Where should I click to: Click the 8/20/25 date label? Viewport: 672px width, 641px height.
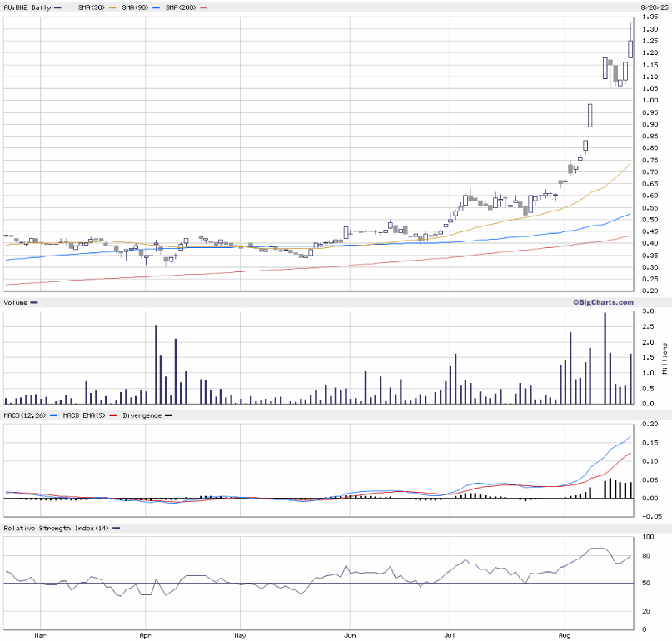coord(651,7)
